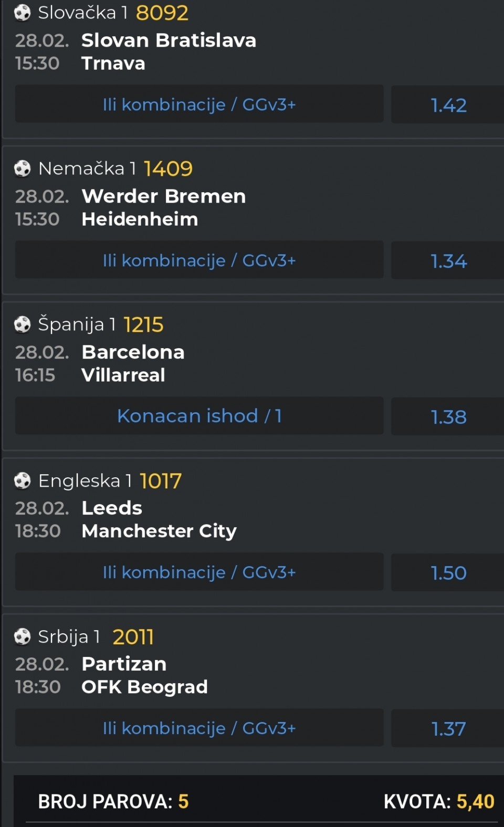Click the match code 1215
The height and width of the screenshot is (827, 504).
click(143, 325)
